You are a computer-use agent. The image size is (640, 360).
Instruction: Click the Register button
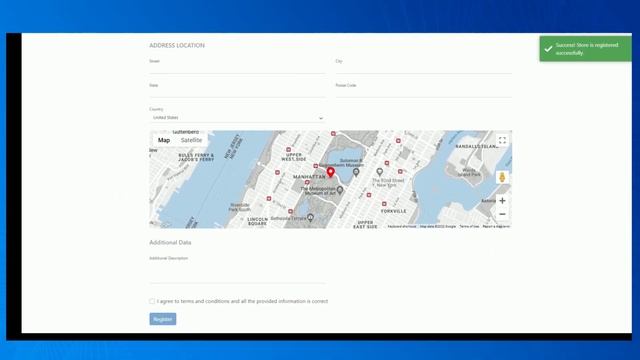[162, 319]
